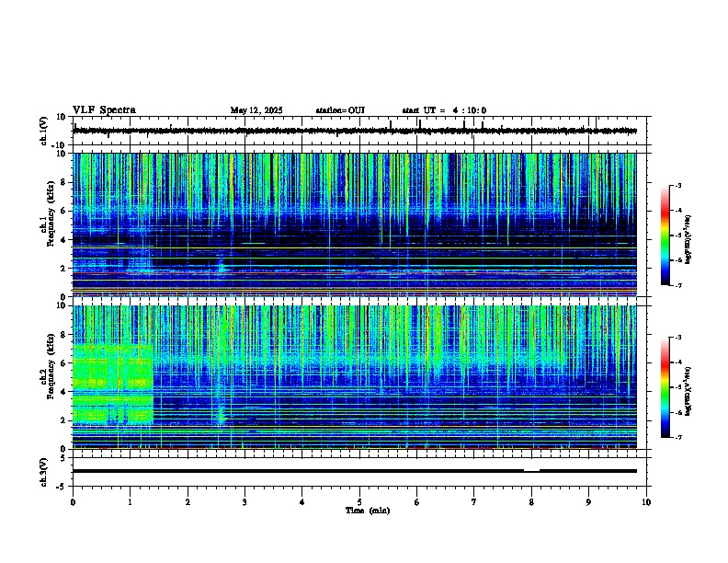Click the ch.1 spectrogram color bar

(665, 236)
